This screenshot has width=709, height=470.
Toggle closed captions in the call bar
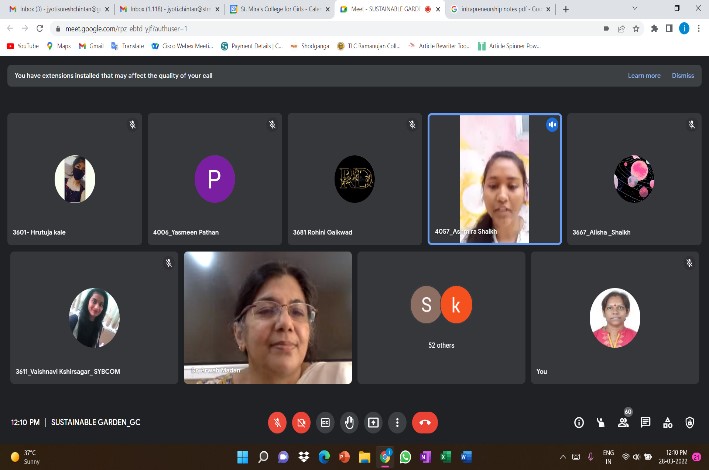[x=325, y=422]
